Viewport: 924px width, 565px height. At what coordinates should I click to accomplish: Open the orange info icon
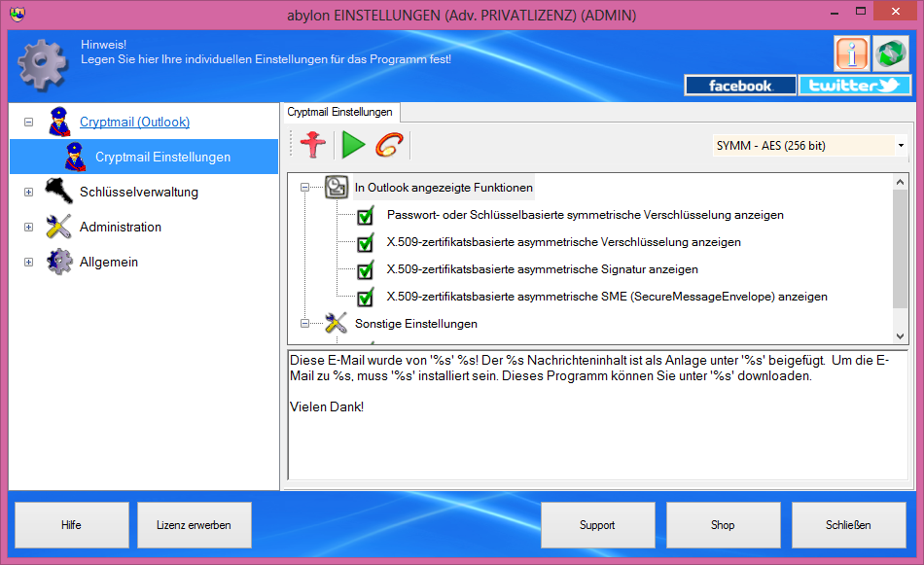[851, 53]
